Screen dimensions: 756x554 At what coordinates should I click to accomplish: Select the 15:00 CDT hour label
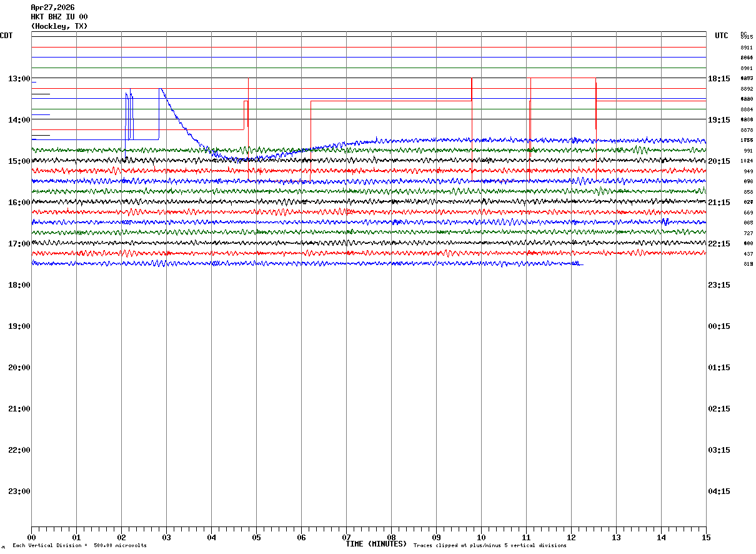click(x=19, y=161)
